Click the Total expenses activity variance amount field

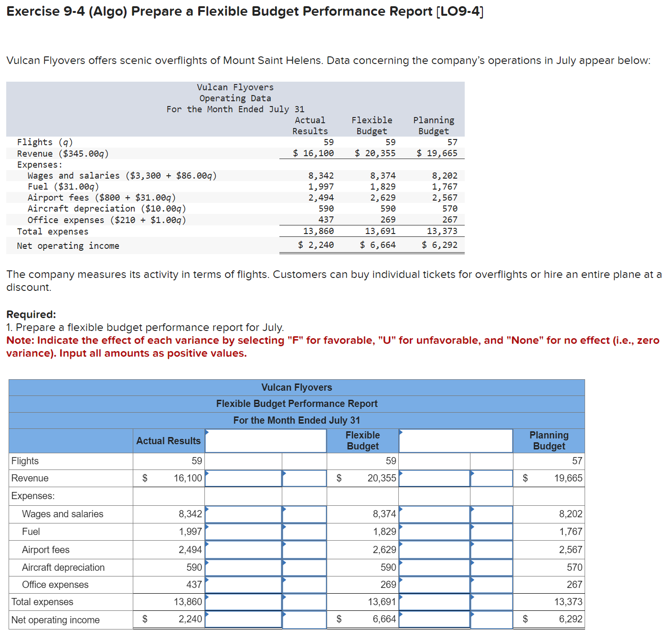[434, 602]
